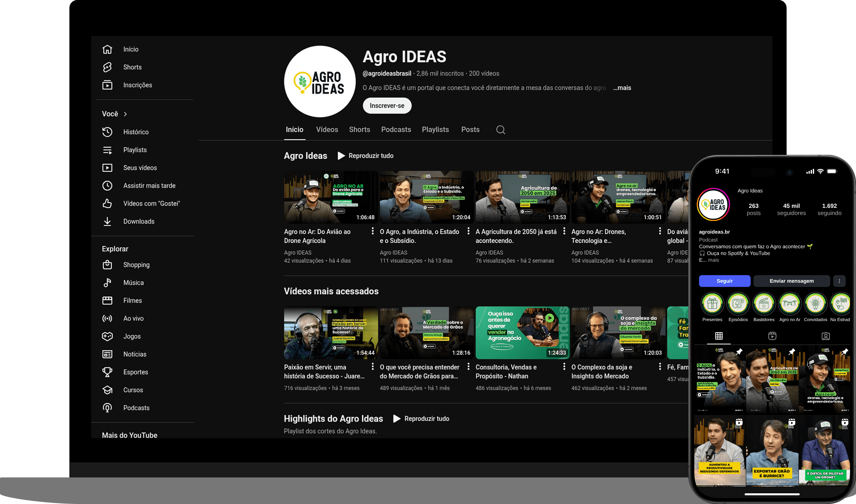Switch to the Playlists channel tab

(435, 129)
